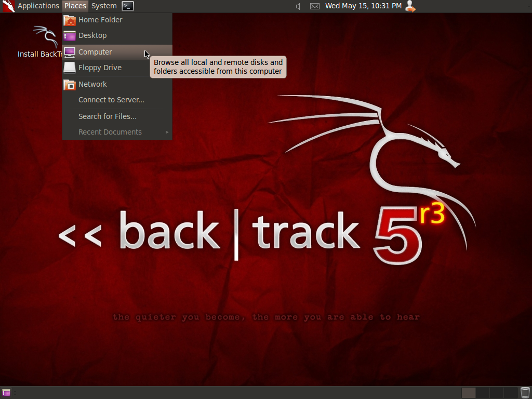Browse Network from the Places menu
Viewport: 532px width, 399px height.
(x=117, y=84)
